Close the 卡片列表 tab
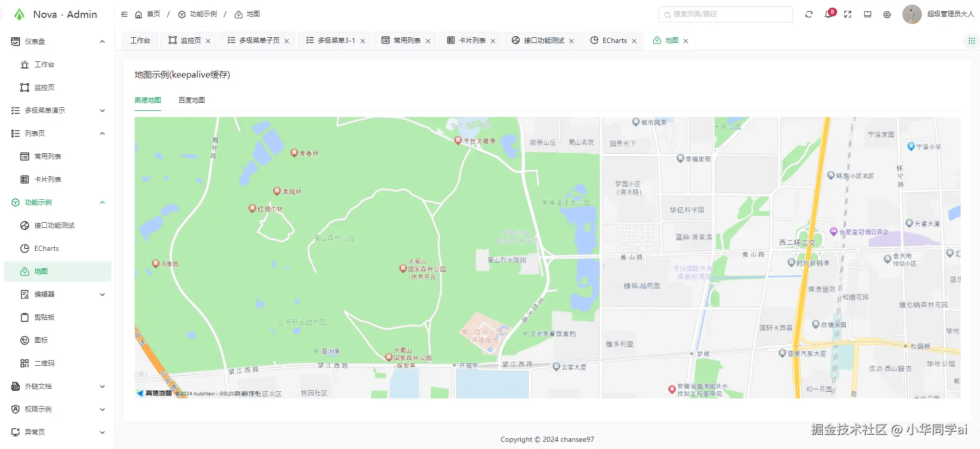980x449 pixels. click(493, 41)
